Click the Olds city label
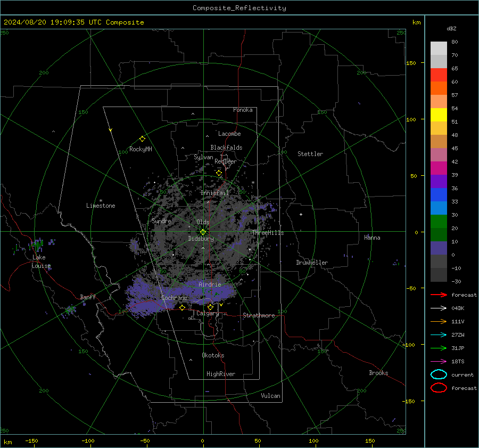479x448 pixels. point(203,222)
